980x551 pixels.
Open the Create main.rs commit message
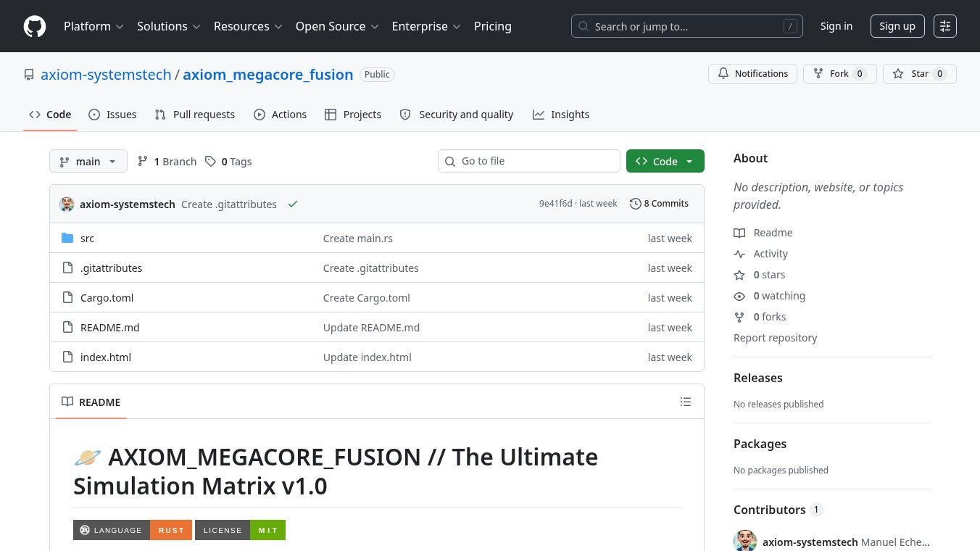click(358, 239)
